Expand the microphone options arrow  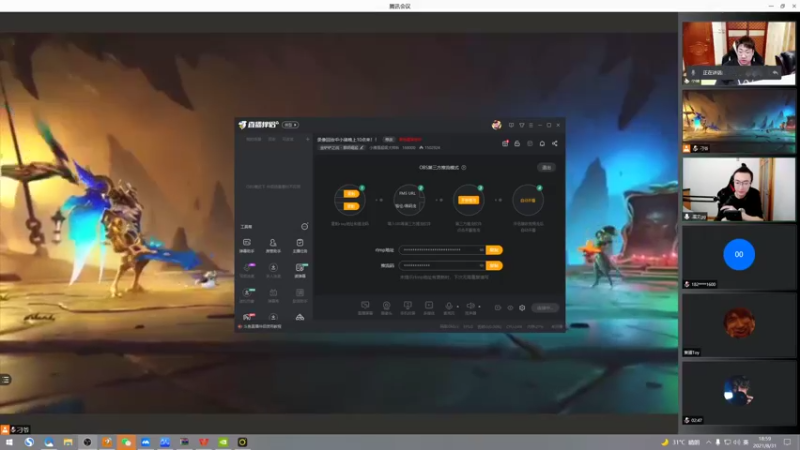(458, 307)
